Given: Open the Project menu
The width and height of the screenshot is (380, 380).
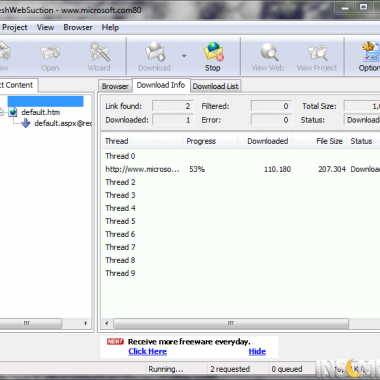Looking at the screenshot, I should tap(15, 27).
